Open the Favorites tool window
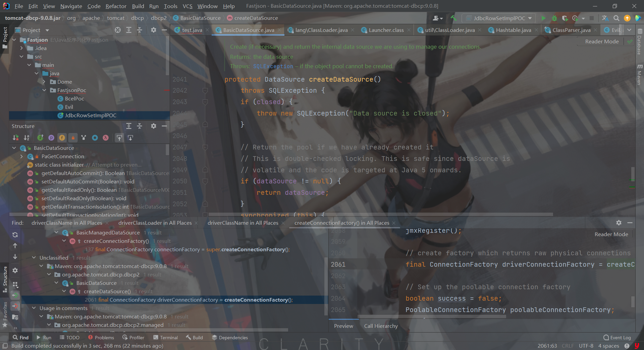This screenshot has height=350, width=644. [5, 314]
